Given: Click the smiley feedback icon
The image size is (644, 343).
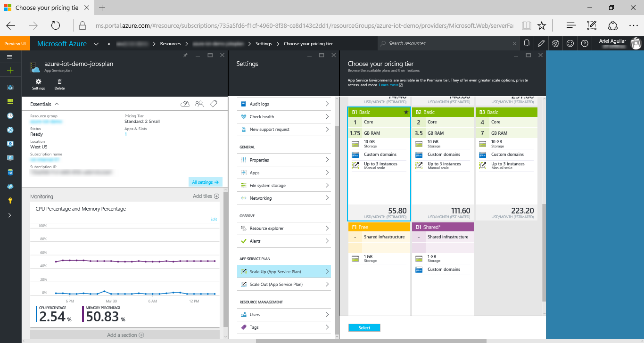Looking at the screenshot, I should pyautogui.click(x=570, y=43).
